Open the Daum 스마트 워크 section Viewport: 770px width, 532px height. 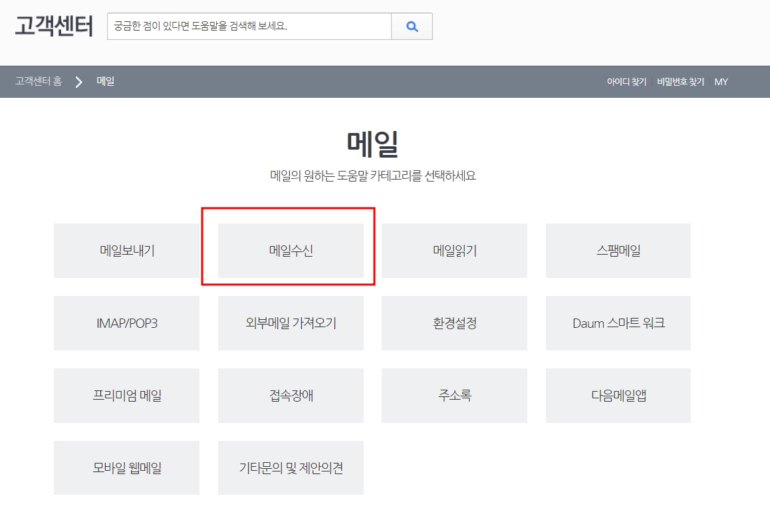[x=618, y=323]
